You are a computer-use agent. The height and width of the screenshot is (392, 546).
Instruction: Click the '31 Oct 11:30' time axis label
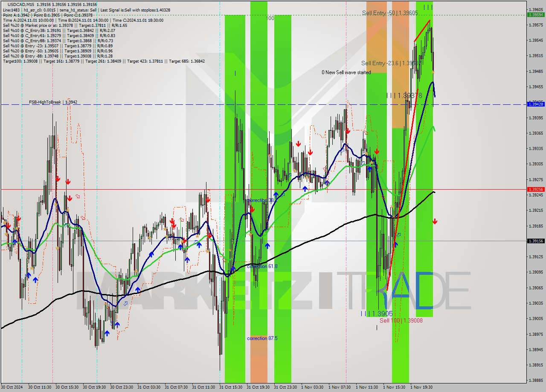(203, 387)
